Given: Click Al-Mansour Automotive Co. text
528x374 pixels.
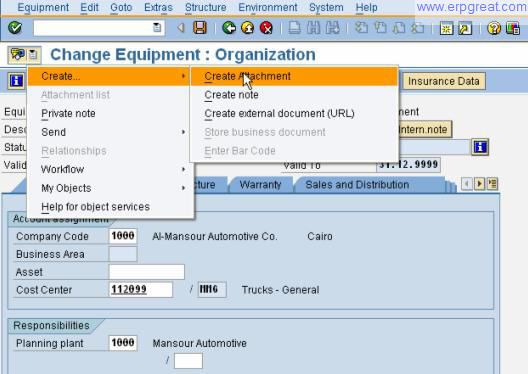Looking at the screenshot, I should 214,236.
